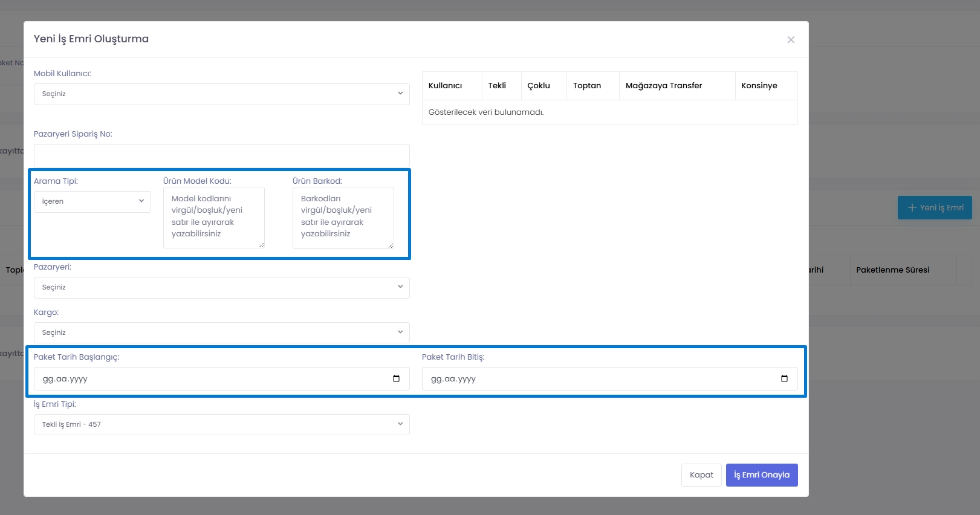Viewport: 980px width, 515px height.
Task: Click the Pazaryeri Sipariş No field
Action: [221, 155]
